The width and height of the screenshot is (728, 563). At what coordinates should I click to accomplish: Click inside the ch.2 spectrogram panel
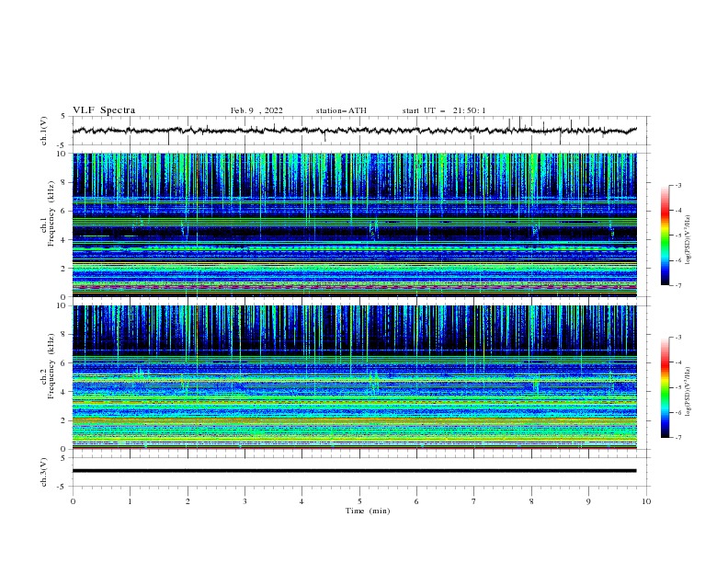[x=355, y=377]
